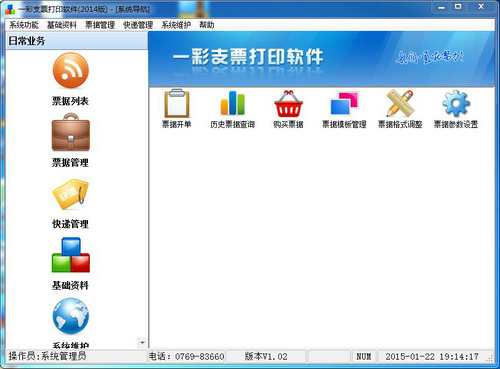Image resolution: width=500 pixels, height=369 pixels.
Task: Open 票据列表 orange RSS icon
Action: (x=71, y=71)
